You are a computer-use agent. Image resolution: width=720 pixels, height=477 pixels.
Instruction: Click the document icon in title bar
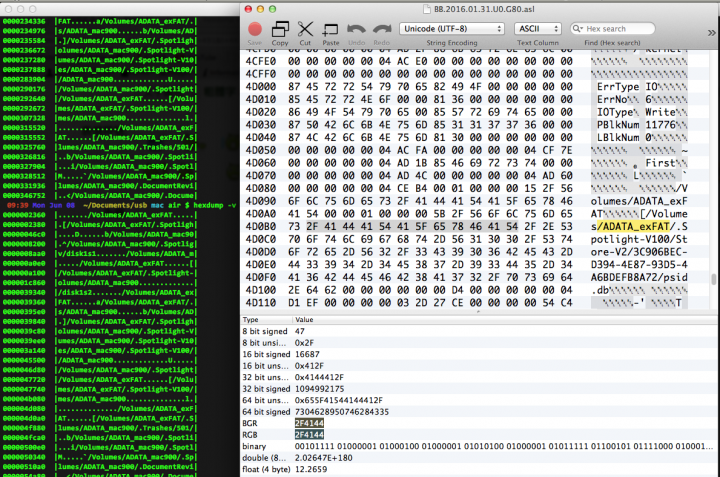[x=427, y=9]
